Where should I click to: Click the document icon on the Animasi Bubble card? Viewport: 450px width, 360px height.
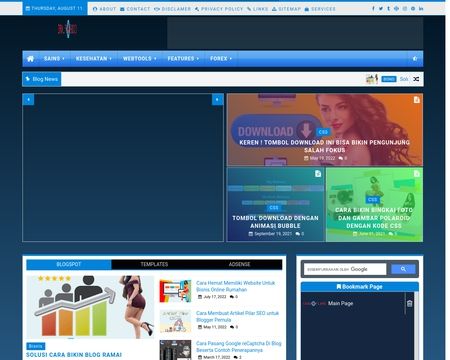318,174
